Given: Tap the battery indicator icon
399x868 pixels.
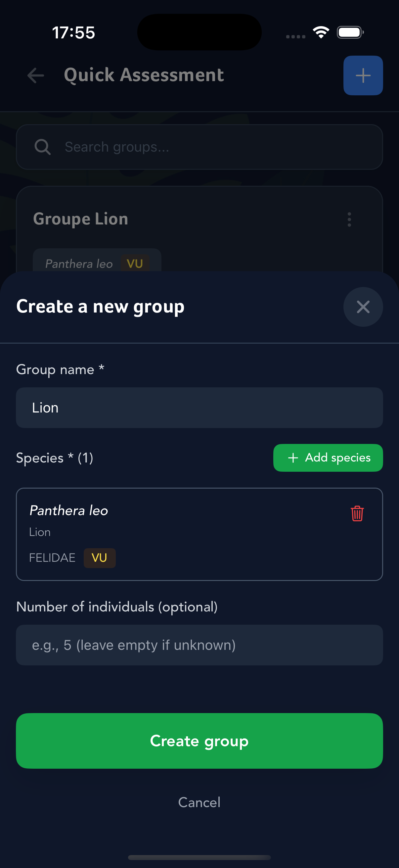Looking at the screenshot, I should click(x=350, y=32).
